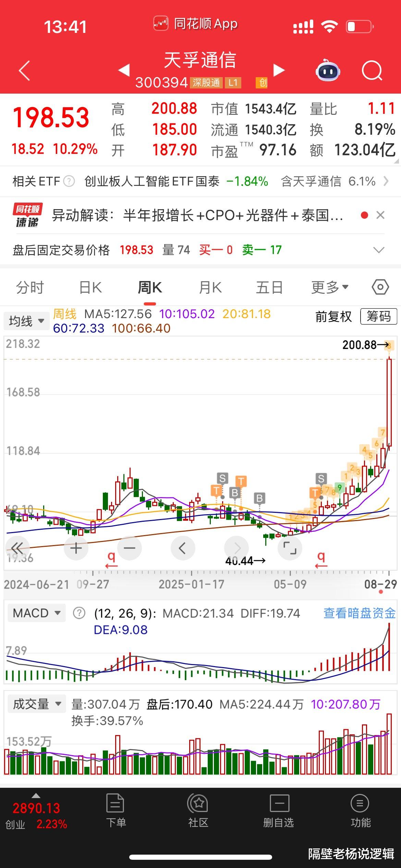Switch to 分时 tab
This screenshot has height=868, width=401.
tap(30, 287)
